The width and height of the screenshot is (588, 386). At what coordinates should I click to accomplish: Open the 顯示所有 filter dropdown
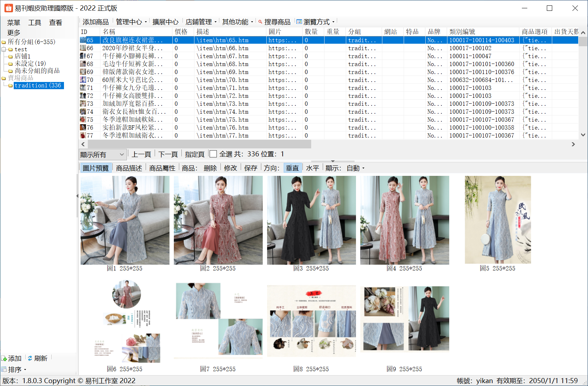pyautogui.click(x=103, y=155)
